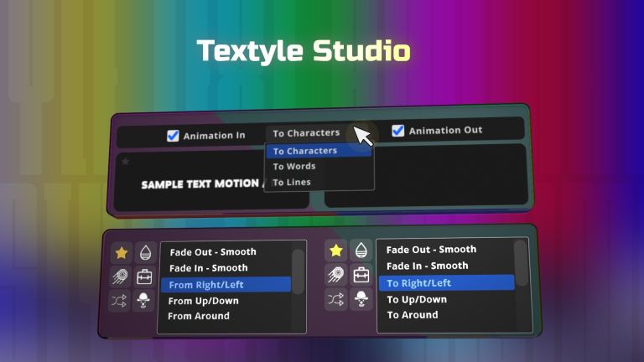Click the shuffle arrows icon in right panel
This screenshot has height=362, width=644.
pos(336,299)
